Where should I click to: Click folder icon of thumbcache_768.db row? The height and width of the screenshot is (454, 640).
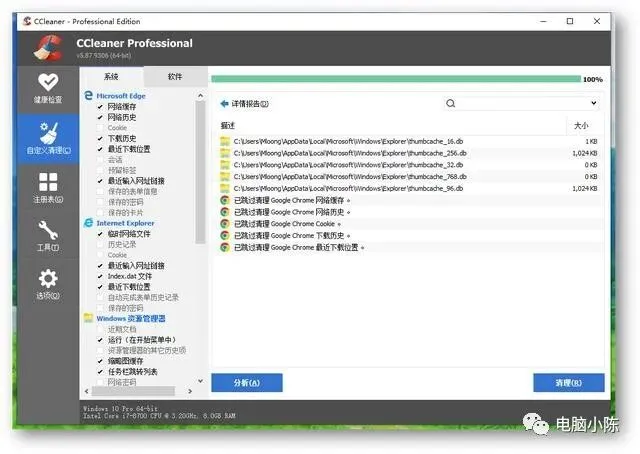[x=225, y=177]
